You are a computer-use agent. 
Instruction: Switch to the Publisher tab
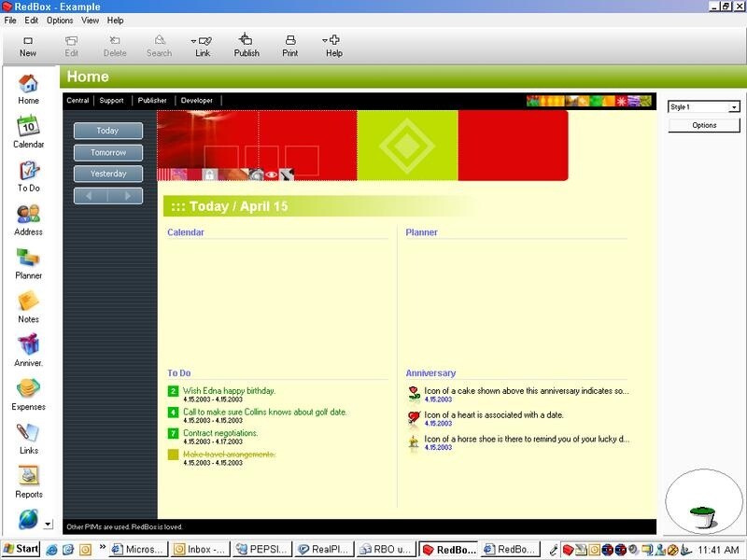click(x=152, y=100)
